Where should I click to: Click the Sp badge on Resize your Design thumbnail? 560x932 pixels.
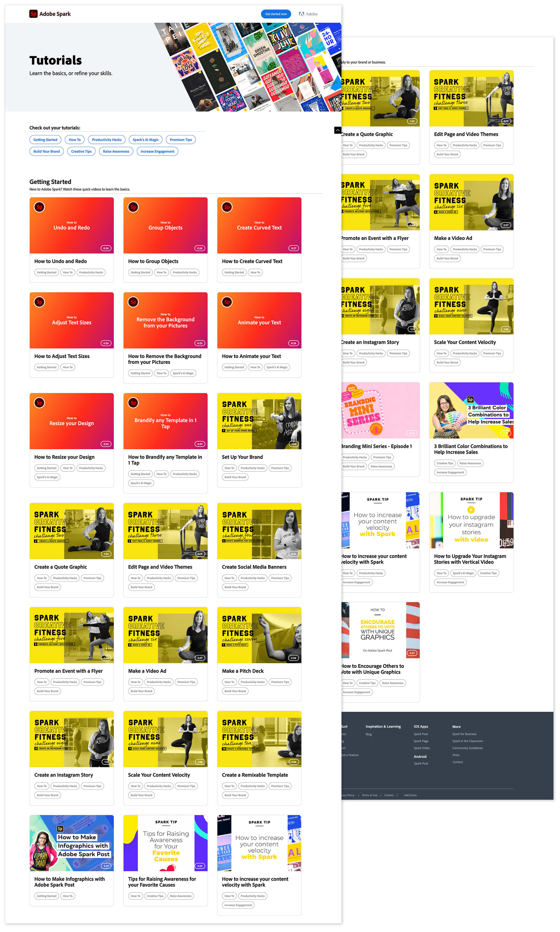tap(39, 403)
